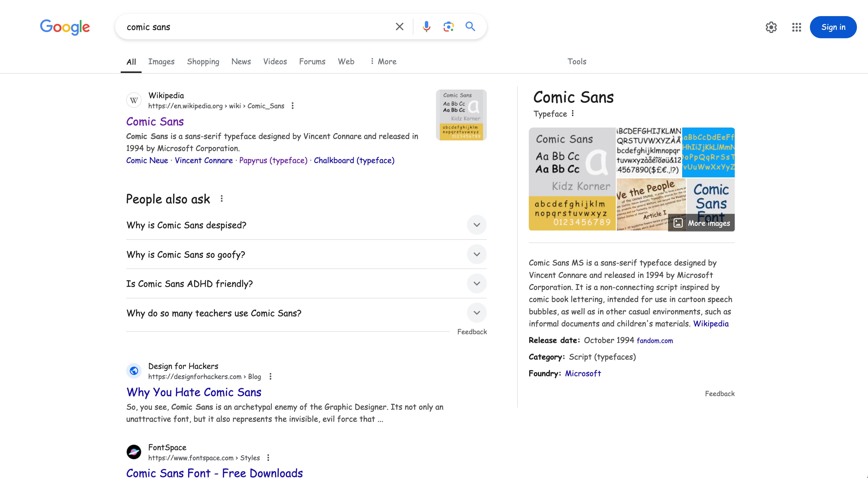Clear the search box with X
The height and width of the screenshot is (478, 868).
tap(399, 27)
